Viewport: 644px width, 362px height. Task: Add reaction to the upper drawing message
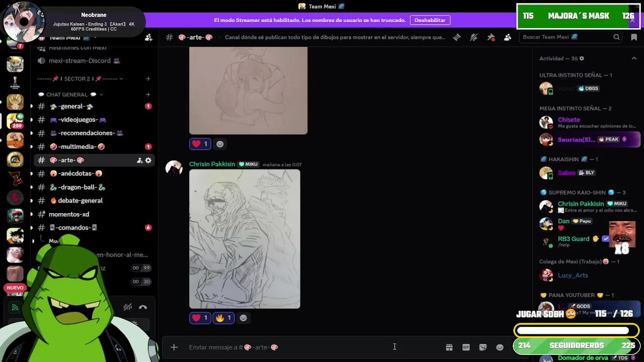pos(220,144)
